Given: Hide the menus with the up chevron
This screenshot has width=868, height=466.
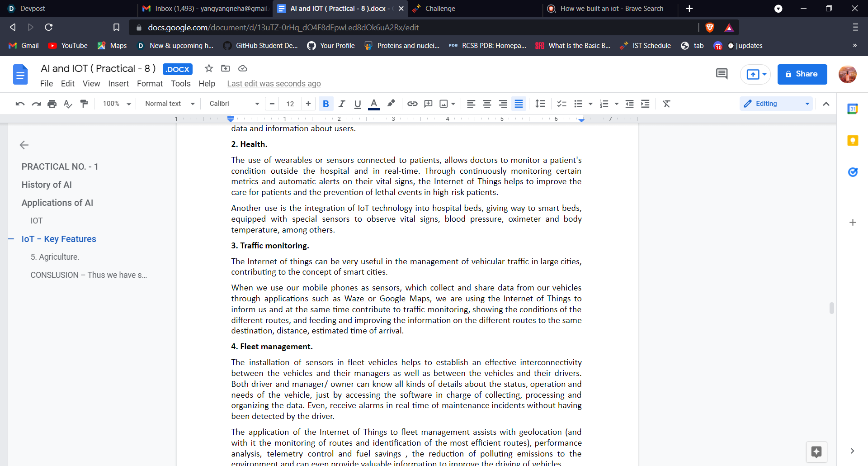Looking at the screenshot, I should click(x=826, y=104).
